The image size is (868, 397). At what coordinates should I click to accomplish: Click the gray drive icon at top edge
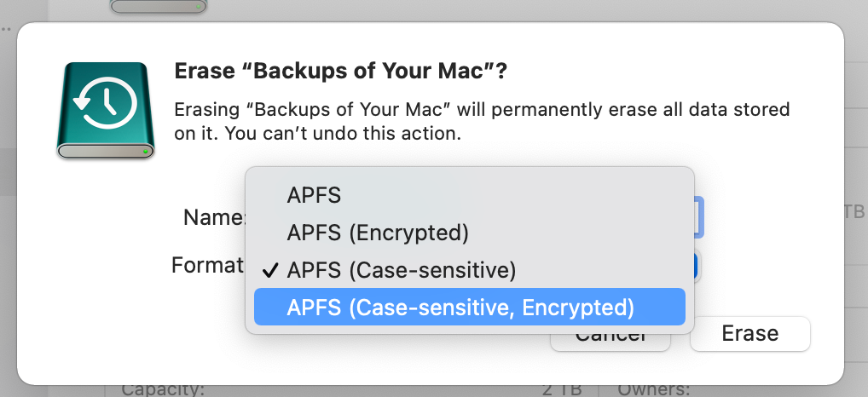159,6
